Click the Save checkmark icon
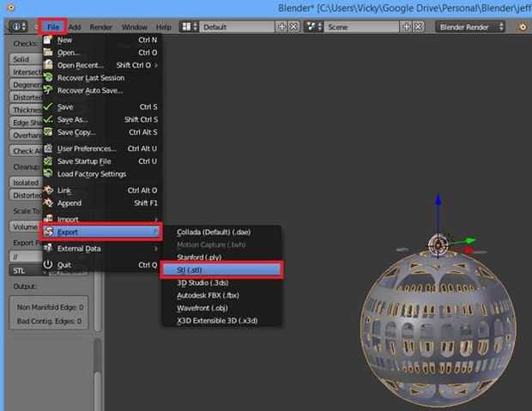 [48, 106]
